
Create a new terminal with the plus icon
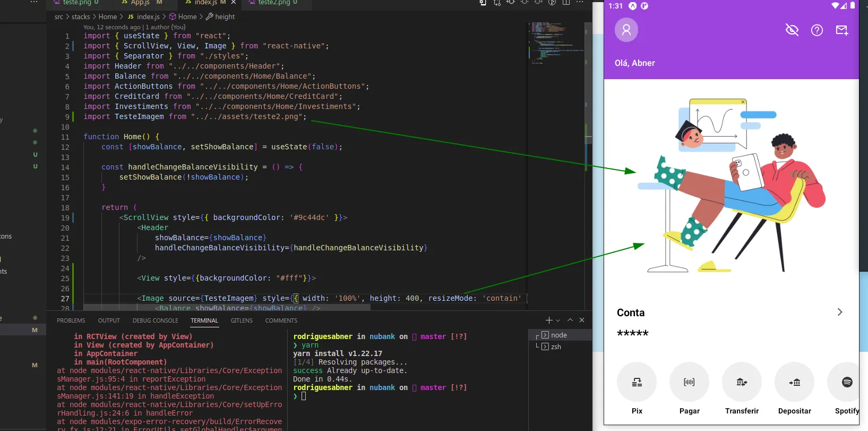point(549,320)
